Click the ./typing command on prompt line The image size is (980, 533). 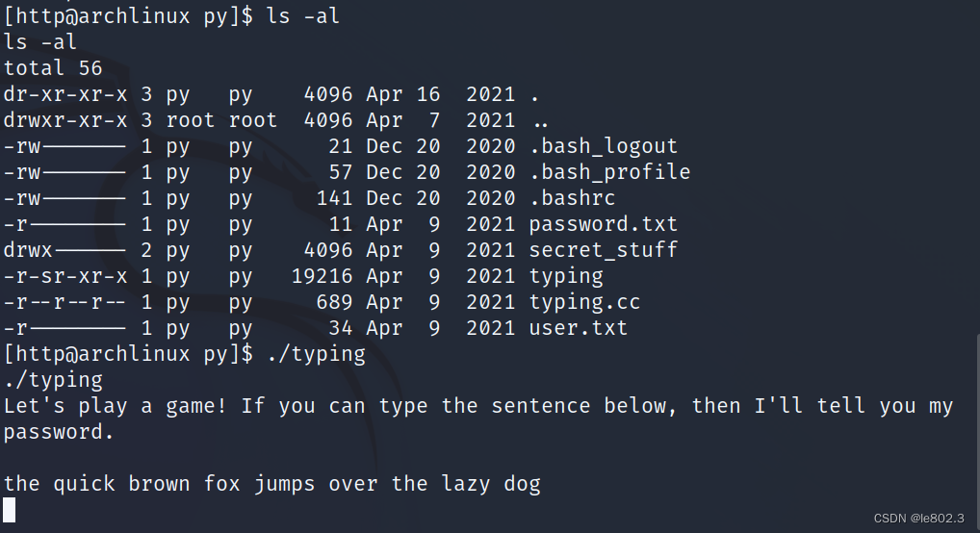coord(316,355)
